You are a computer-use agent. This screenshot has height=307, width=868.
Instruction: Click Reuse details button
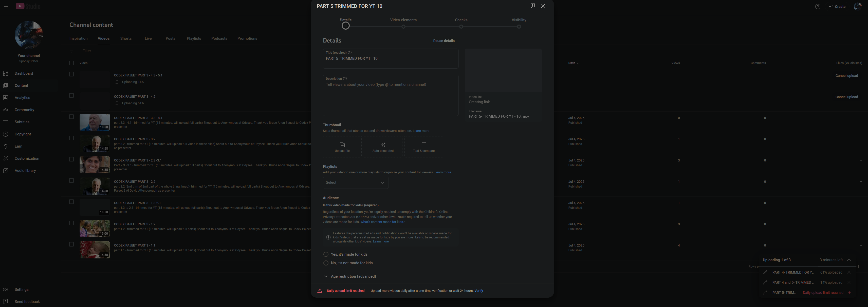444,41
